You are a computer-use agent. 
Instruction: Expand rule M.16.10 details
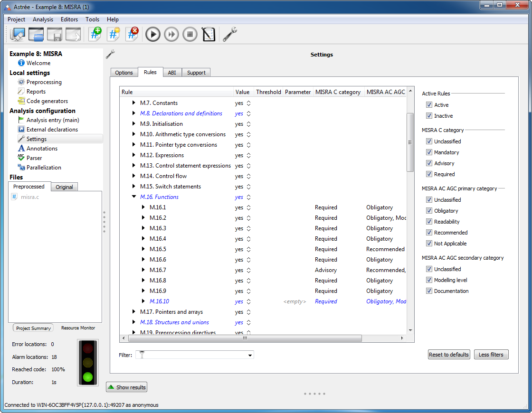tap(143, 301)
